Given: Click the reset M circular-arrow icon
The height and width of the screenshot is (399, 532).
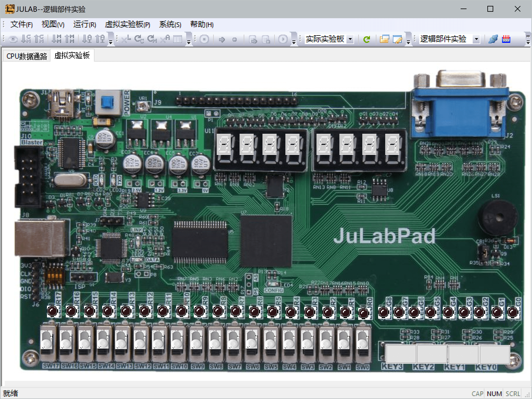Looking at the screenshot, I should (x=152, y=39).
